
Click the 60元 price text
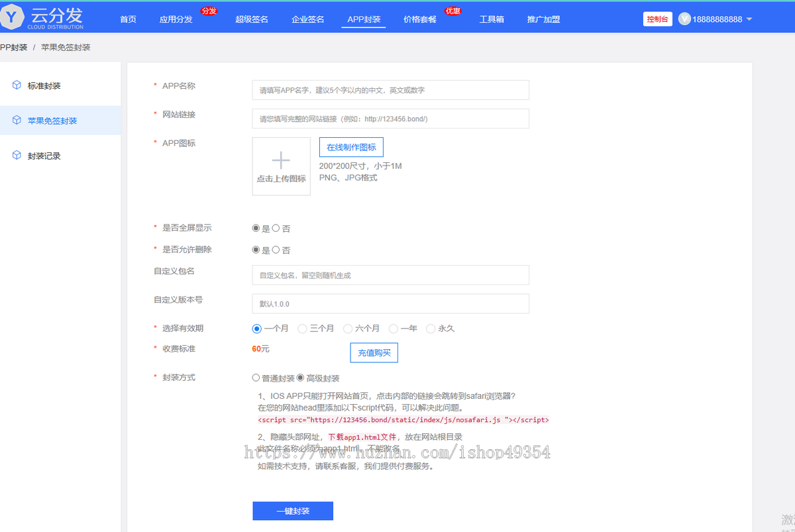tap(261, 348)
